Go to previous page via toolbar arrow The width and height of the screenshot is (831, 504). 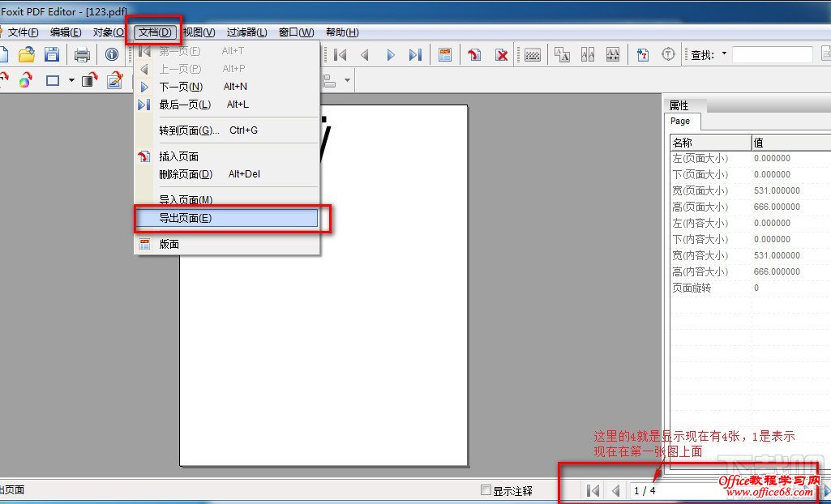coord(365,54)
